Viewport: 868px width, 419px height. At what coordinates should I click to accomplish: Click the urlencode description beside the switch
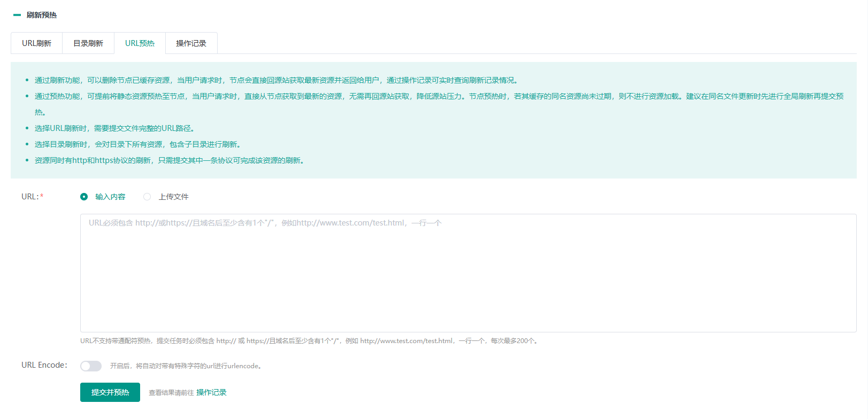pyautogui.click(x=186, y=366)
